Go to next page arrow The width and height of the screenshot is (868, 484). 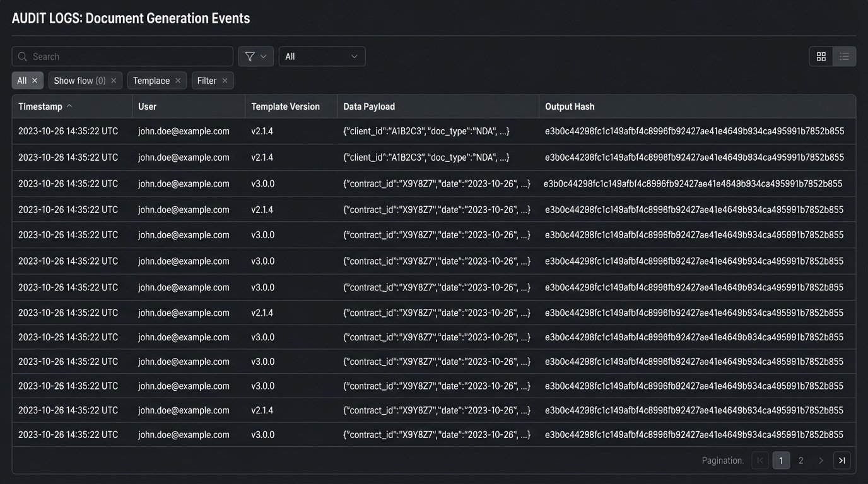pyautogui.click(x=821, y=461)
